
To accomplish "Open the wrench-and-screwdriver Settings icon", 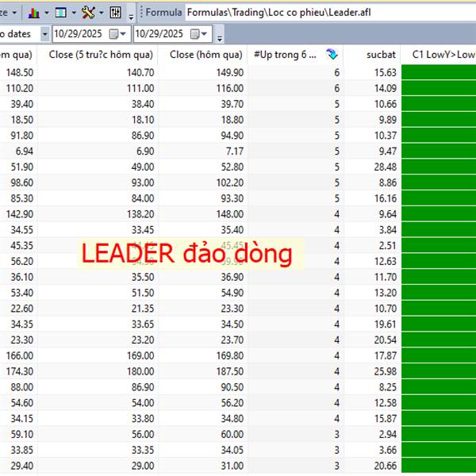I will coord(88,13).
